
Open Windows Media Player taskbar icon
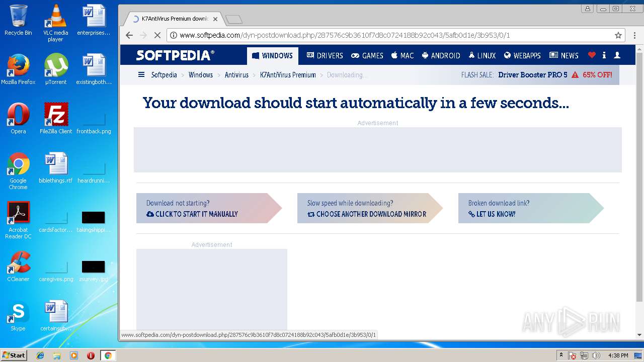pyautogui.click(x=74, y=355)
